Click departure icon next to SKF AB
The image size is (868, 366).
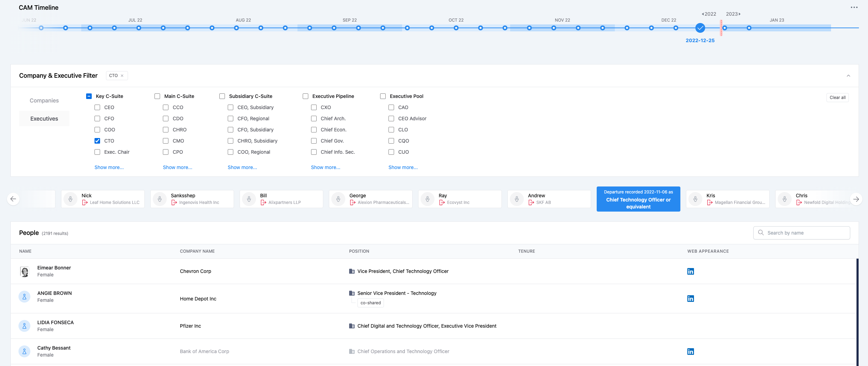[x=531, y=203]
